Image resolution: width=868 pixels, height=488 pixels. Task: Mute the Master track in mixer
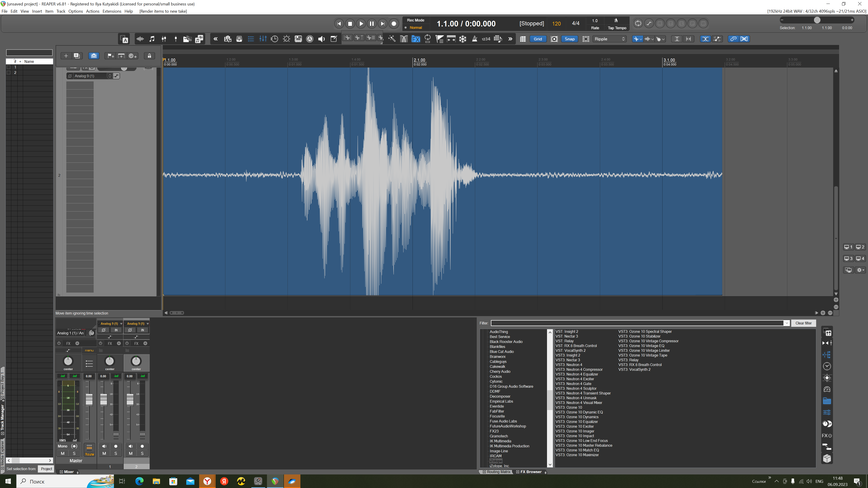click(x=63, y=453)
